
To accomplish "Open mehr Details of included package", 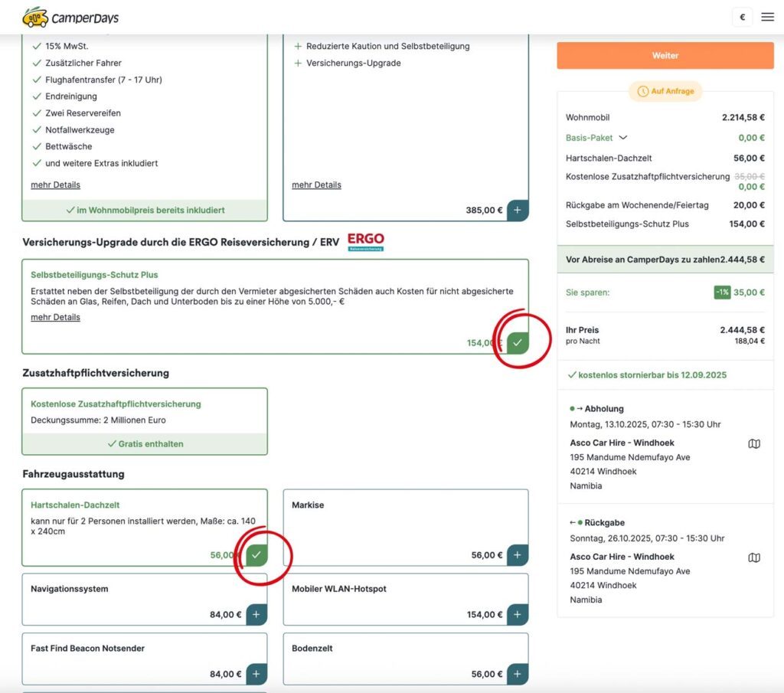I will (x=55, y=185).
